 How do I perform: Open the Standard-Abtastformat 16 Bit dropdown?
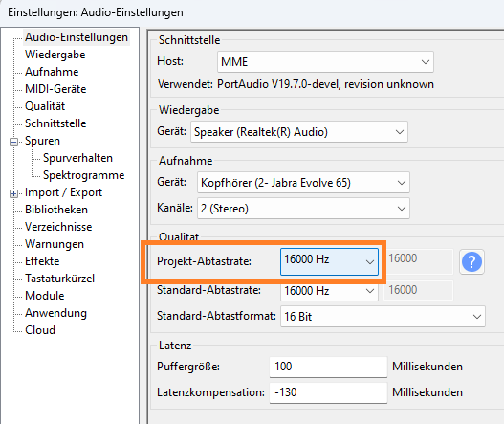coord(383,317)
